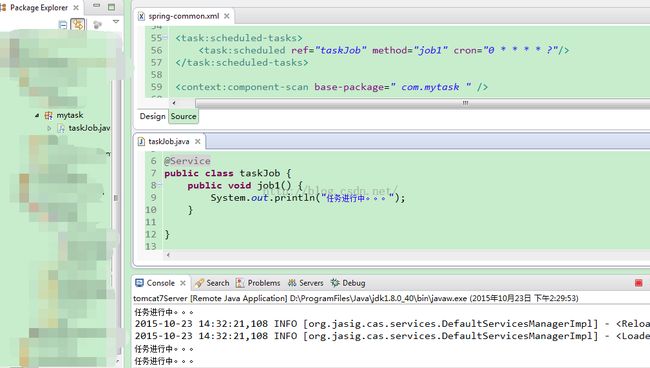Click the left scroll arrow in Java editor
The image size is (650, 368).
tap(168, 255)
